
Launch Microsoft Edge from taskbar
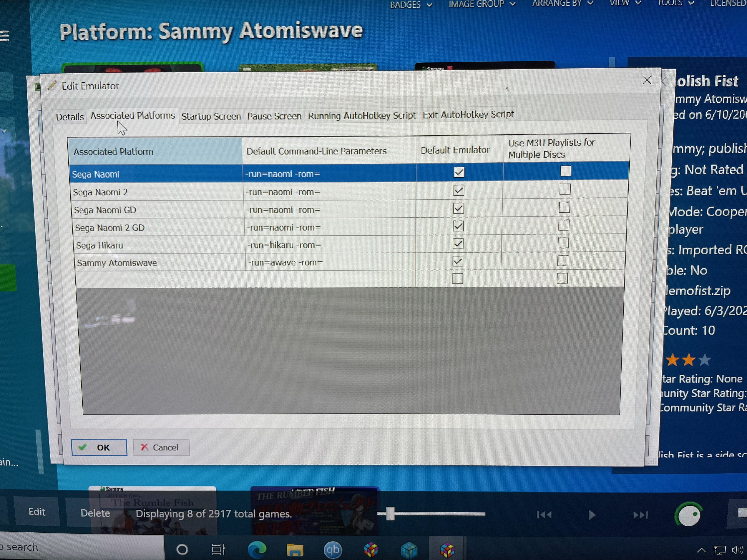tap(257, 549)
